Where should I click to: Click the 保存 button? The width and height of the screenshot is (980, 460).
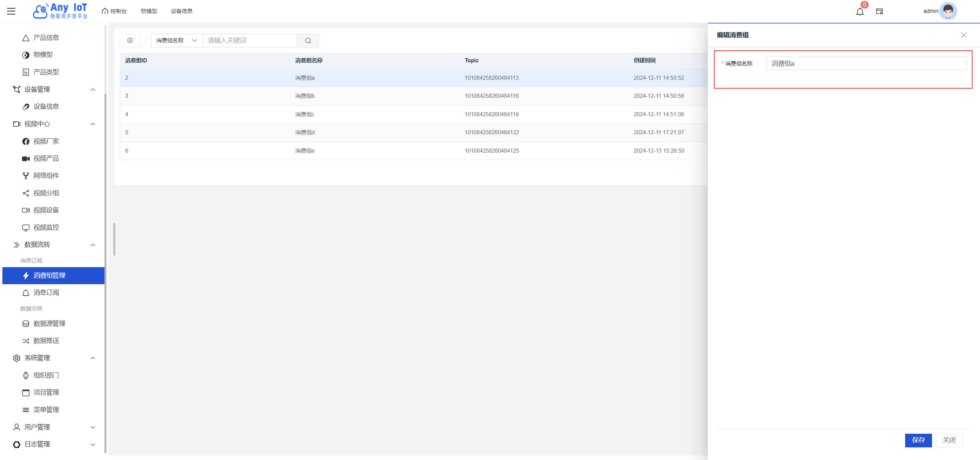point(918,440)
